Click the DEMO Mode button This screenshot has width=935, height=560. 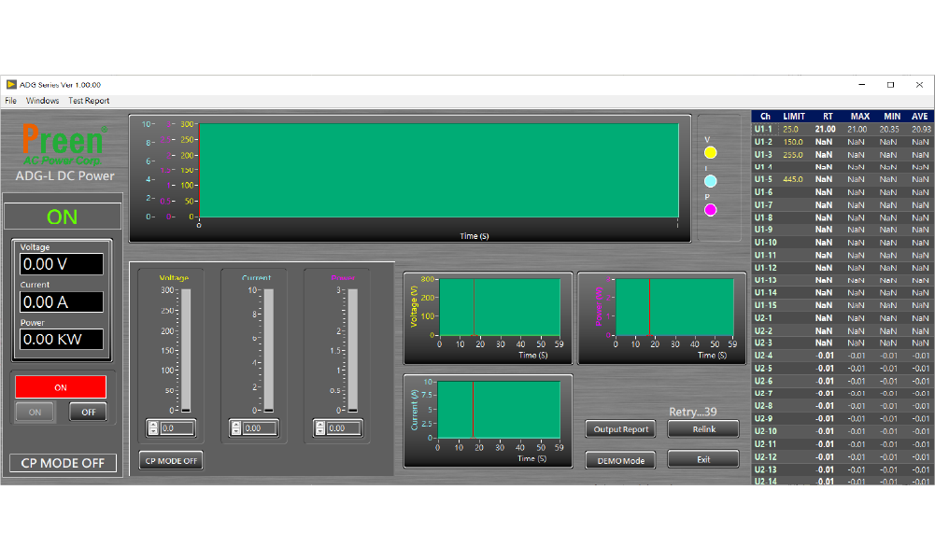[620, 460]
